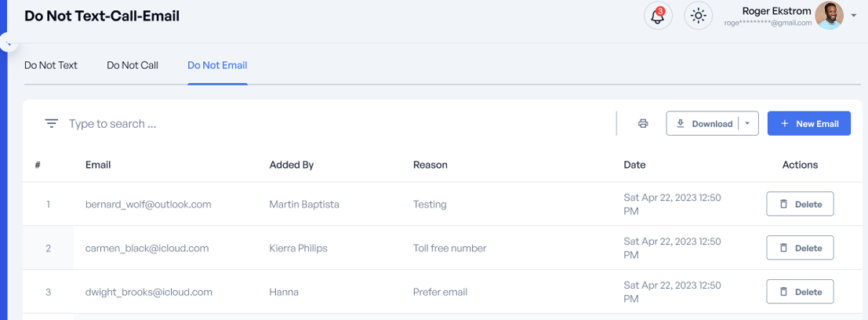Open the Download options dropdown arrow
The width and height of the screenshot is (868, 320).
[748, 124]
